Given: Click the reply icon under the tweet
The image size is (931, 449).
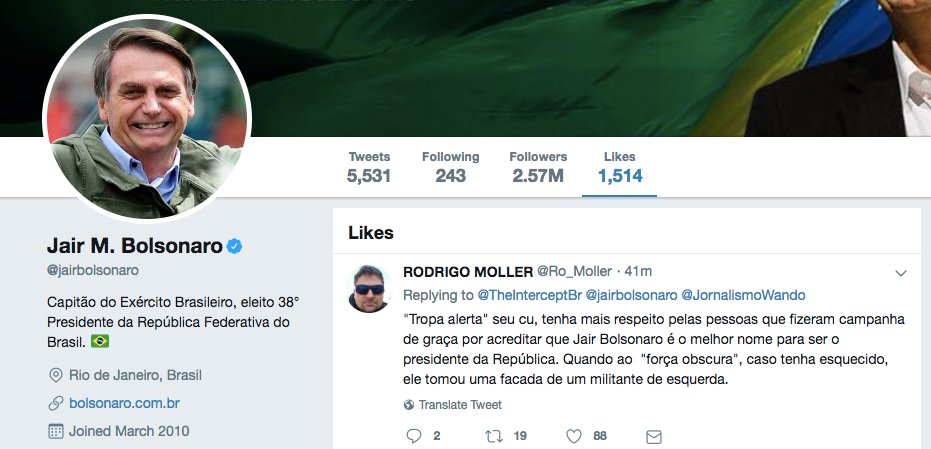Looking at the screenshot, I should [x=414, y=436].
